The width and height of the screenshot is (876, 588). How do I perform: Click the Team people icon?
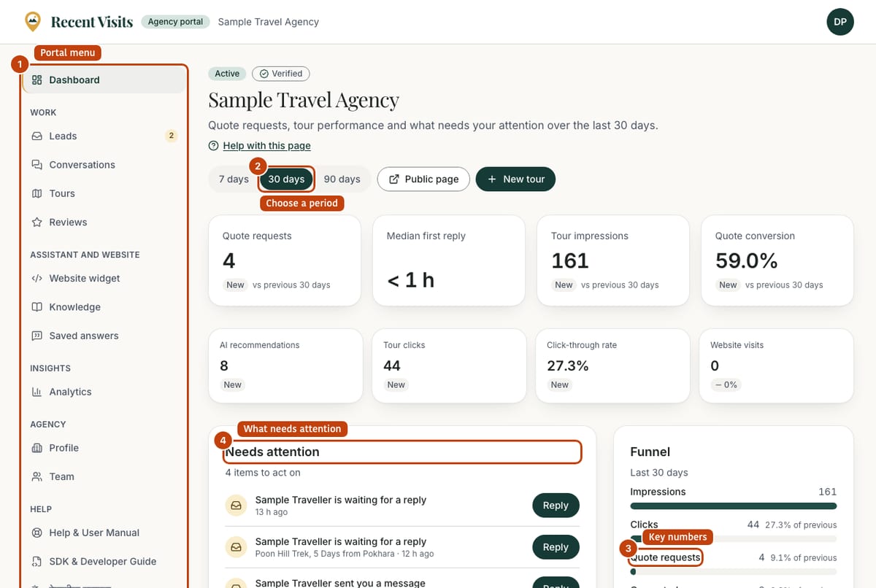(x=36, y=477)
